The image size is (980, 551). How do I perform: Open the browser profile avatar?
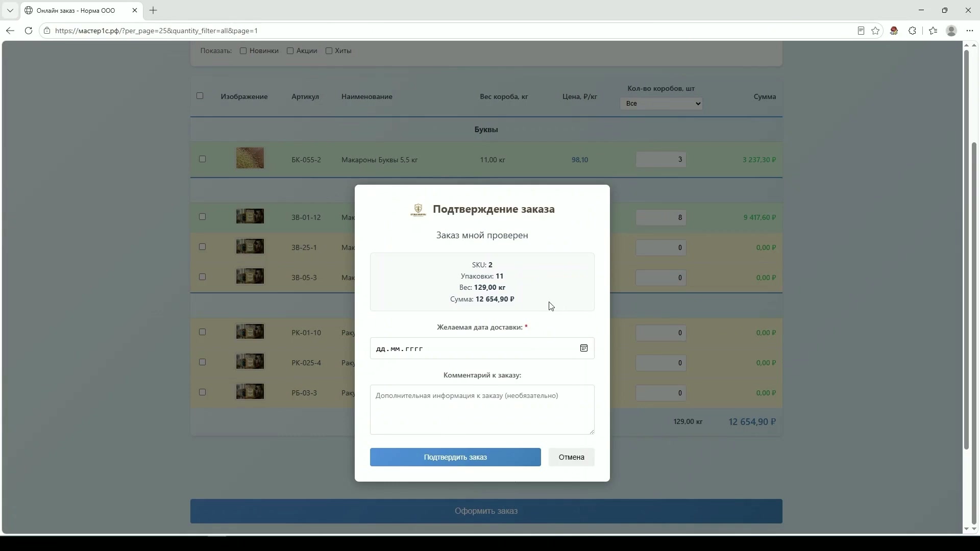click(951, 31)
